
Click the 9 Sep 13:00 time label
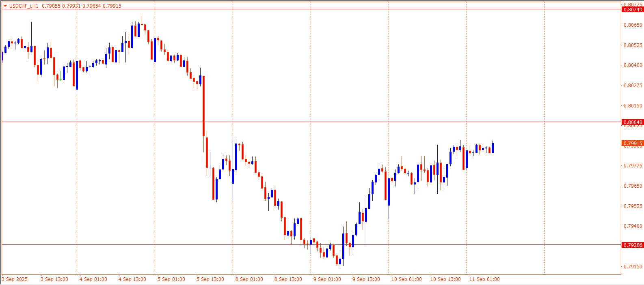pyautogui.click(x=366, y=279)
